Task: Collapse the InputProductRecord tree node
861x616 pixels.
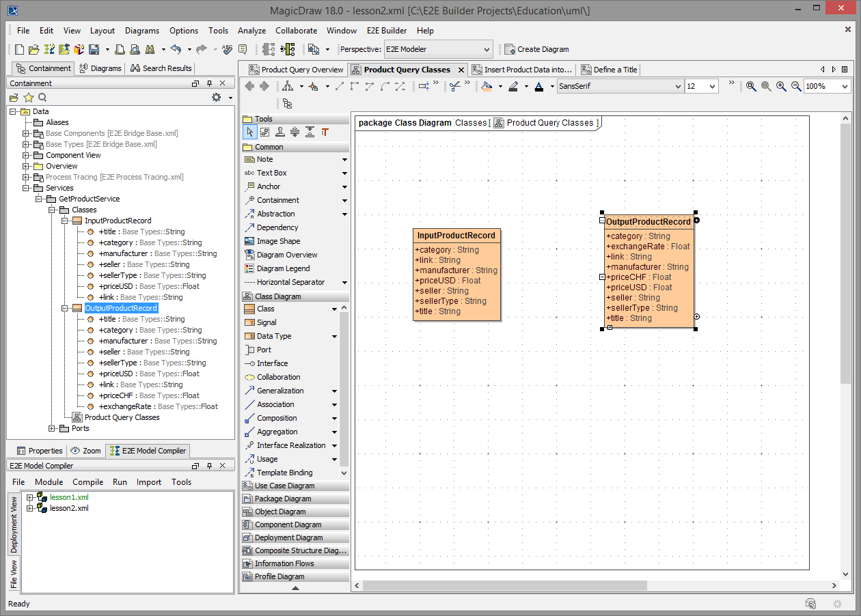Action: click(x=65, y=221)
